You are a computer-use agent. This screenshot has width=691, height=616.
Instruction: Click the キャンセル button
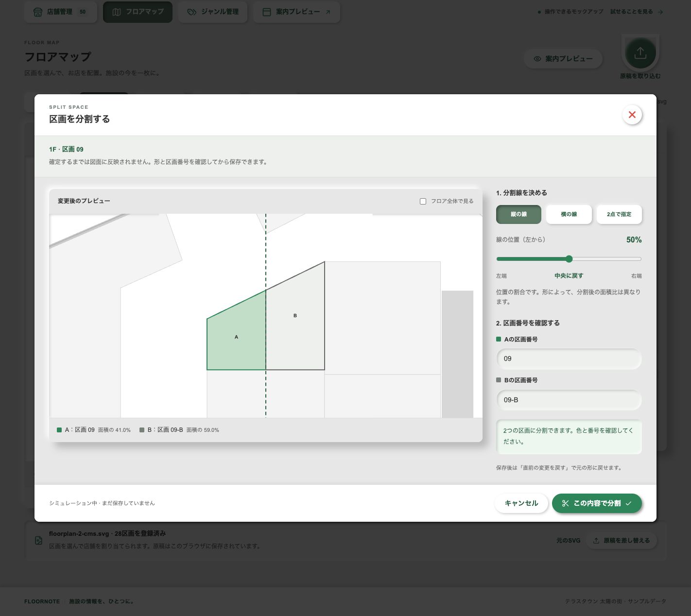click(521, 503)
